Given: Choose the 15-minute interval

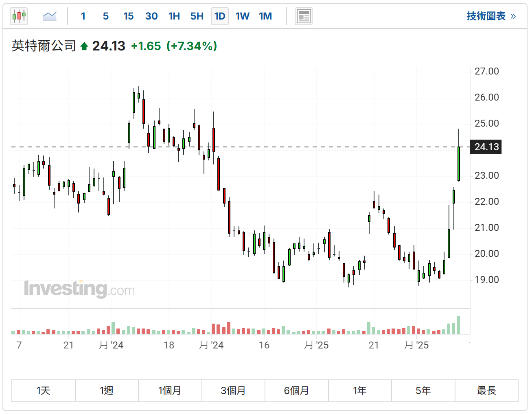Looking at the screenshot, I should (x=129, y=16).
